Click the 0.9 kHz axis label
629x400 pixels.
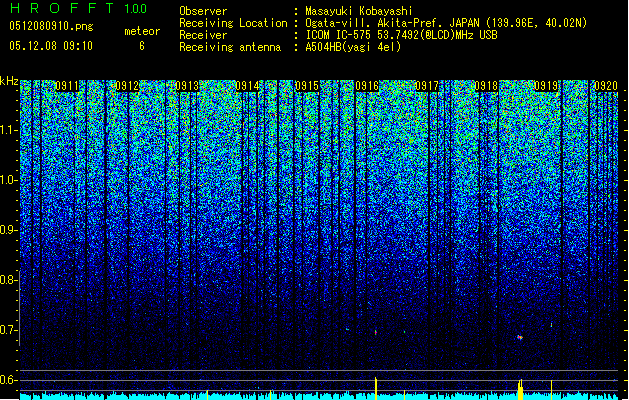(x=9, y=230)
